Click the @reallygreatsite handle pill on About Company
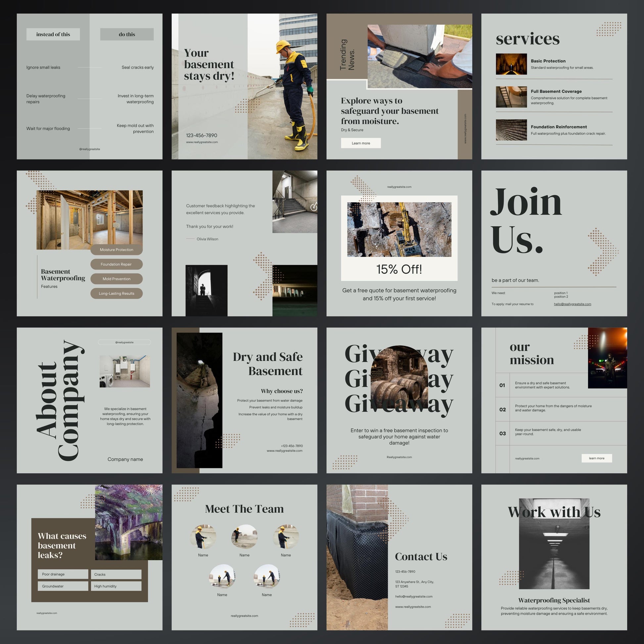644x644 pixels. [124, 342]
